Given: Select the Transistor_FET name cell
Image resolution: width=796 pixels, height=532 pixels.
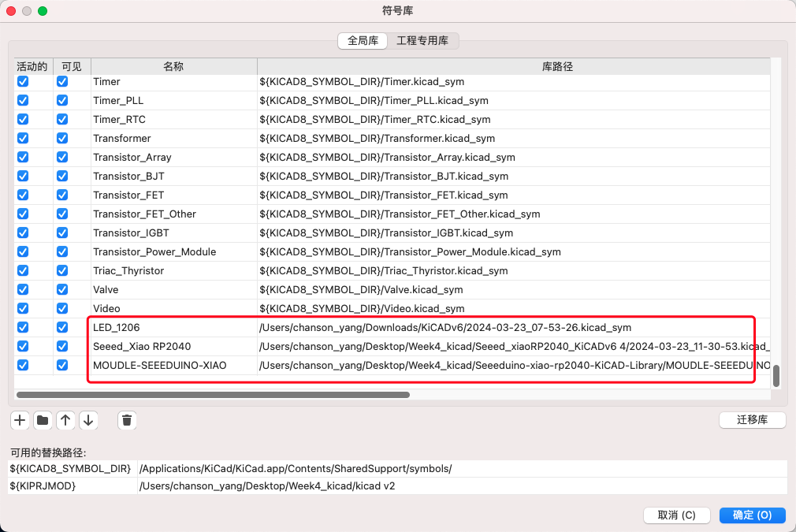Looking at the screenshot, I should point(173,195).
